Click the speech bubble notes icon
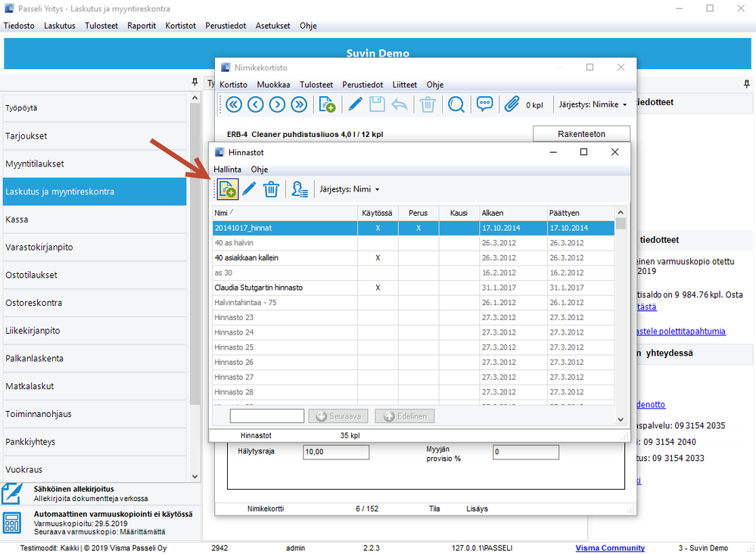756x554 pixels. point(485,104)
